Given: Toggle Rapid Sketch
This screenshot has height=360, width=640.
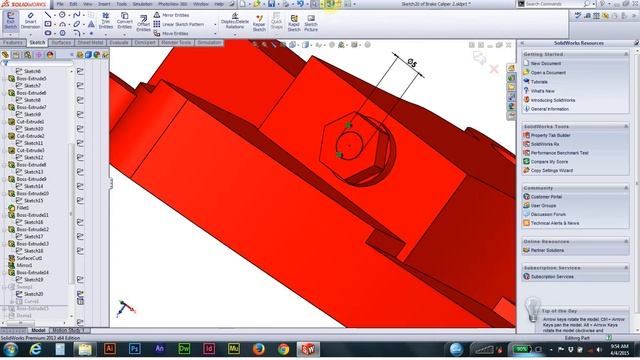Looking at the screenshot, I should 294,23.
